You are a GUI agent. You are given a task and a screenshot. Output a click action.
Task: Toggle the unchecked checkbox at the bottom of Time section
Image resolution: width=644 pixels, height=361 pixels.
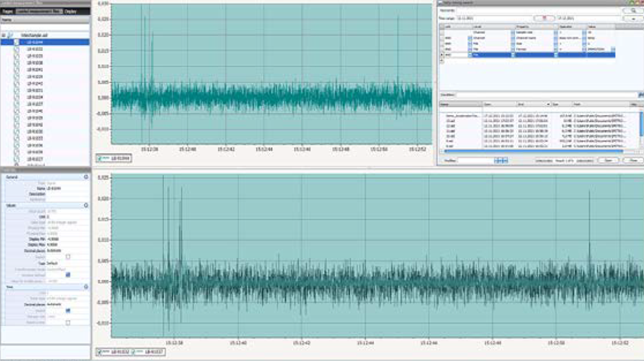point(68,323)
